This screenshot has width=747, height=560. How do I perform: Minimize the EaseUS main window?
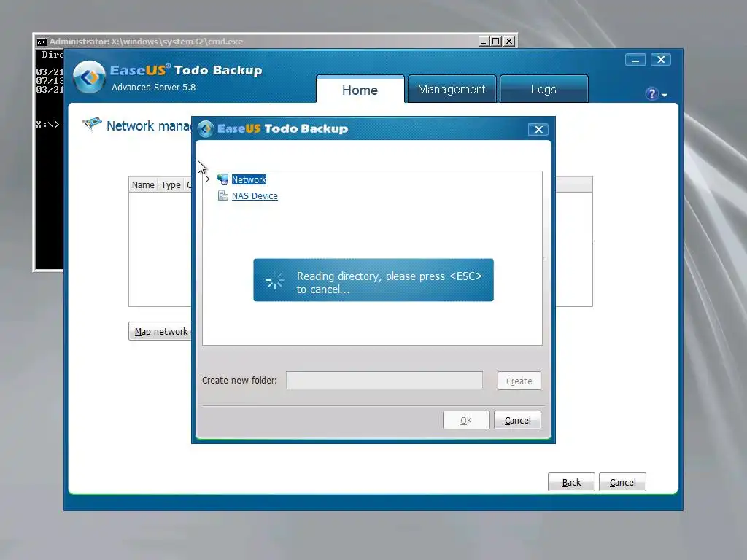tap(635, 60)
